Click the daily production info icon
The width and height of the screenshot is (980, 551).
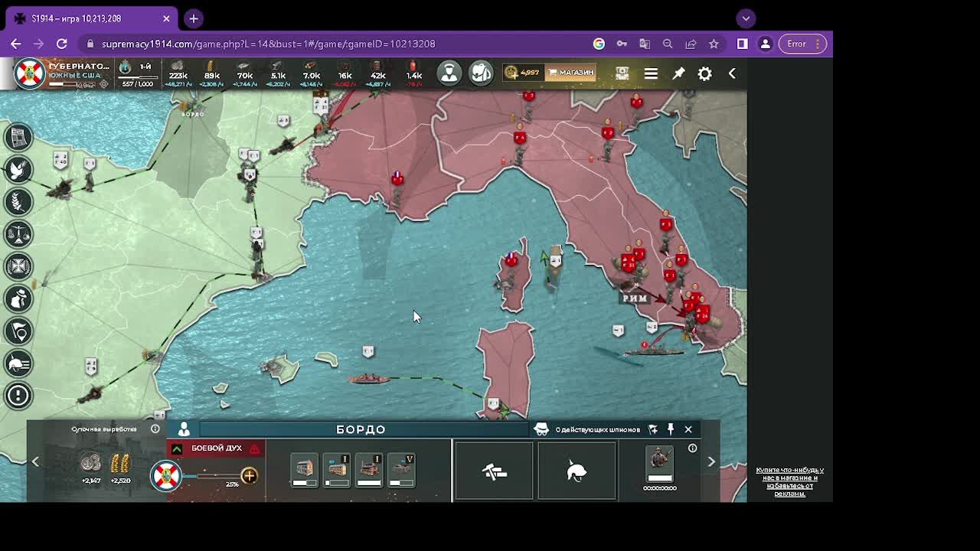pos(155,429)
